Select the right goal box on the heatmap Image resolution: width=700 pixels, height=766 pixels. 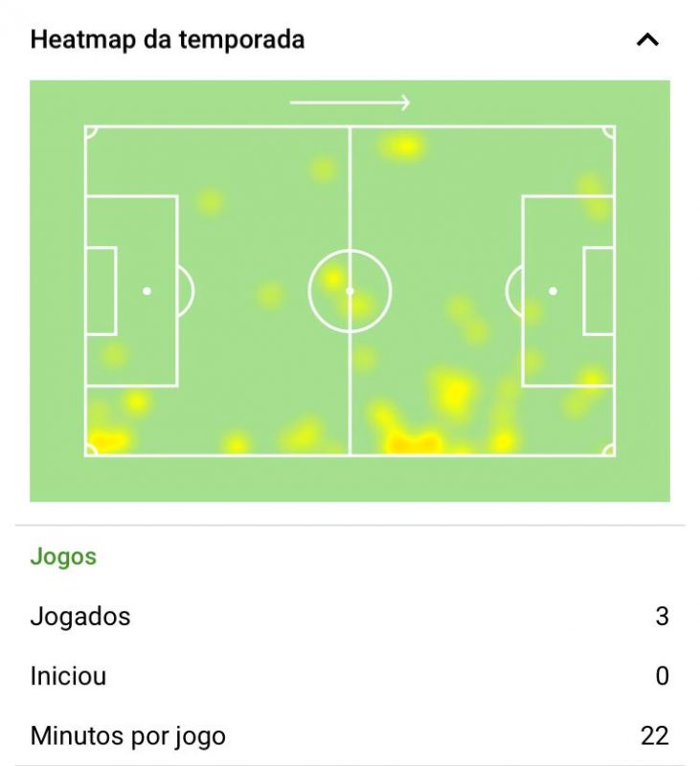click(x=599, y=288)
